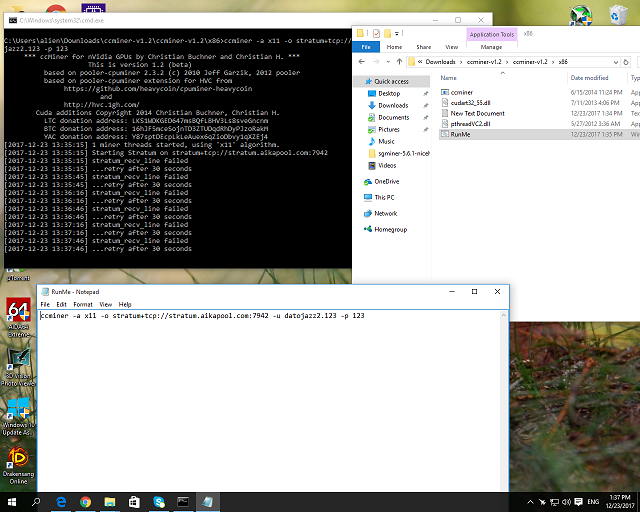Open Quick access in Explorer sidebar
Viewport: 640px width, 512px height.
click(391, 81)
